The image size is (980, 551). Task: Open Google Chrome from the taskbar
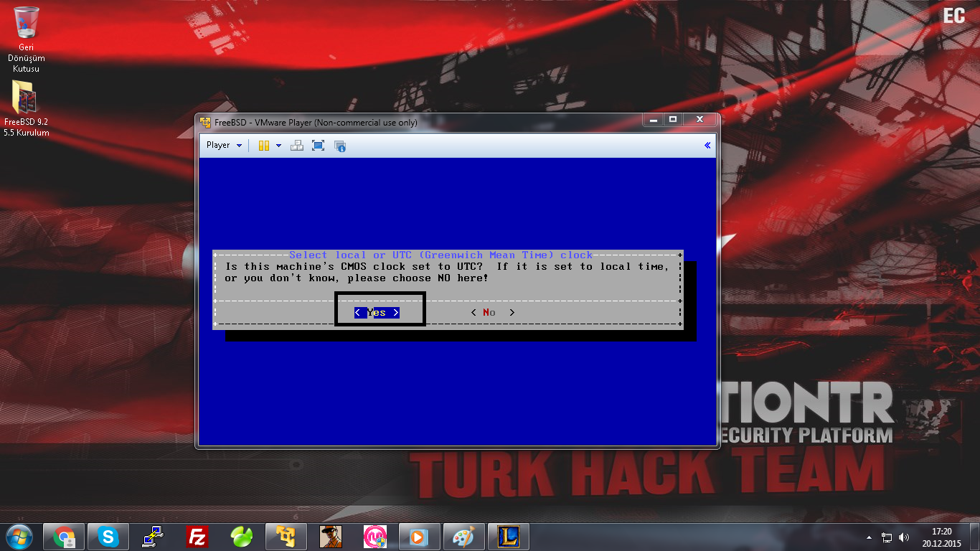(x=64, y=537)
